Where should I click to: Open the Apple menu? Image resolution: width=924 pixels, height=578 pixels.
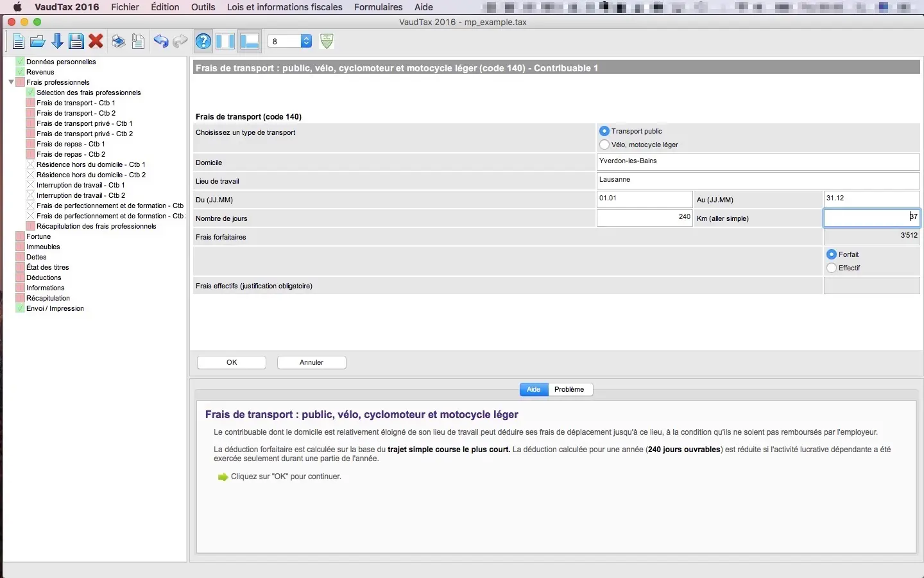(17, 7)
